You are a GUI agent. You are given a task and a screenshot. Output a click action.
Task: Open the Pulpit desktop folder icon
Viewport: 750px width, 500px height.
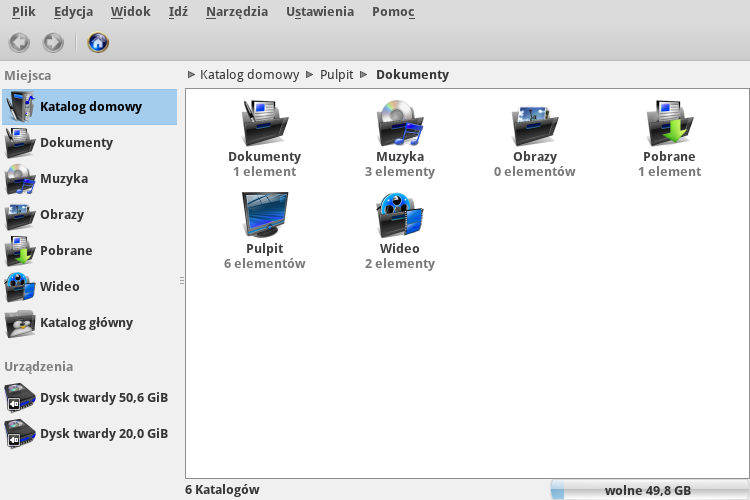click(264, 215)
